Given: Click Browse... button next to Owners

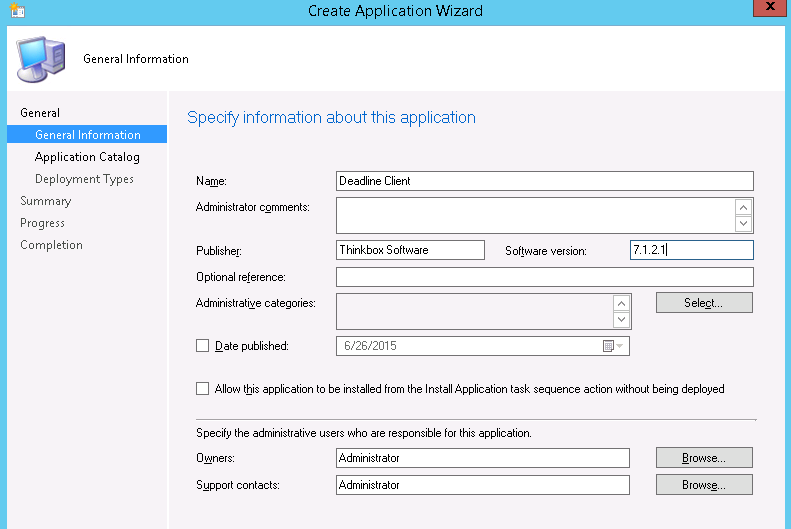Looking at the screenshot, I should (x=704, y=458).
